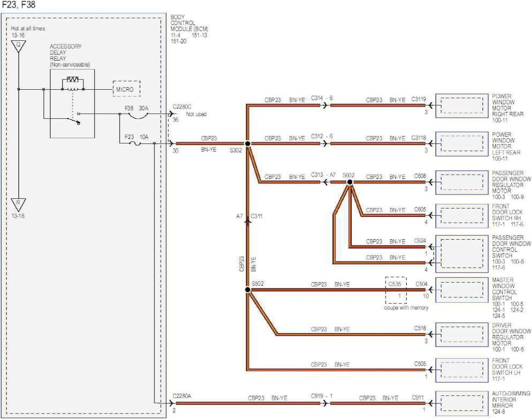Select the Passenger Door Window Regulator Motor box
The image size is (532, 419).
coord(462,182)
